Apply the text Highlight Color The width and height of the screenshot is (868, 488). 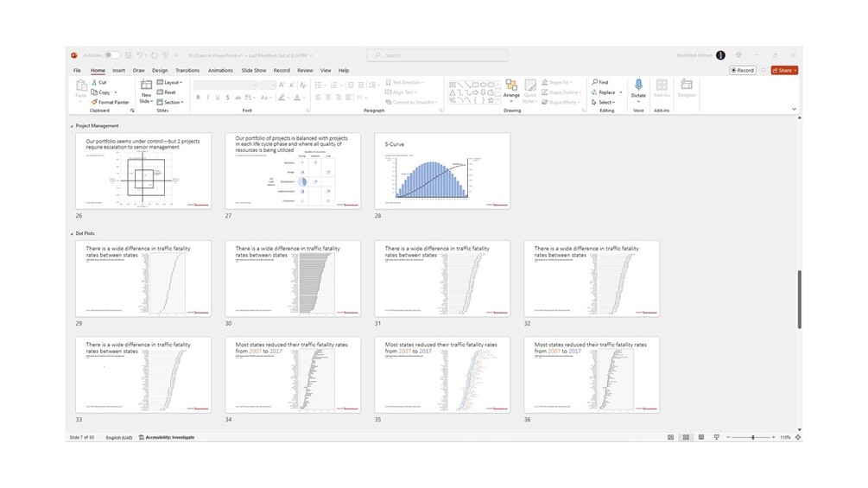[282, 98]
